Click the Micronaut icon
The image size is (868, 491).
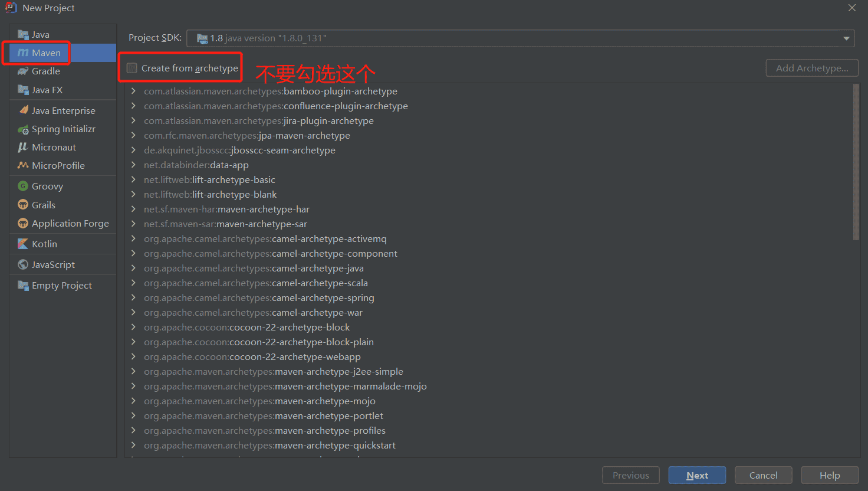(x=23, y=147)
